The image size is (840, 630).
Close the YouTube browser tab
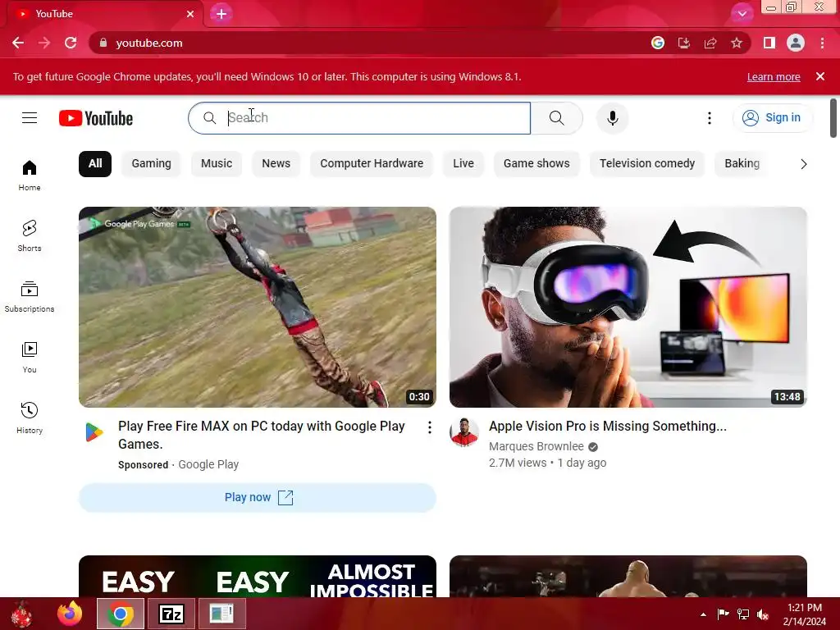tap(190, 14)
